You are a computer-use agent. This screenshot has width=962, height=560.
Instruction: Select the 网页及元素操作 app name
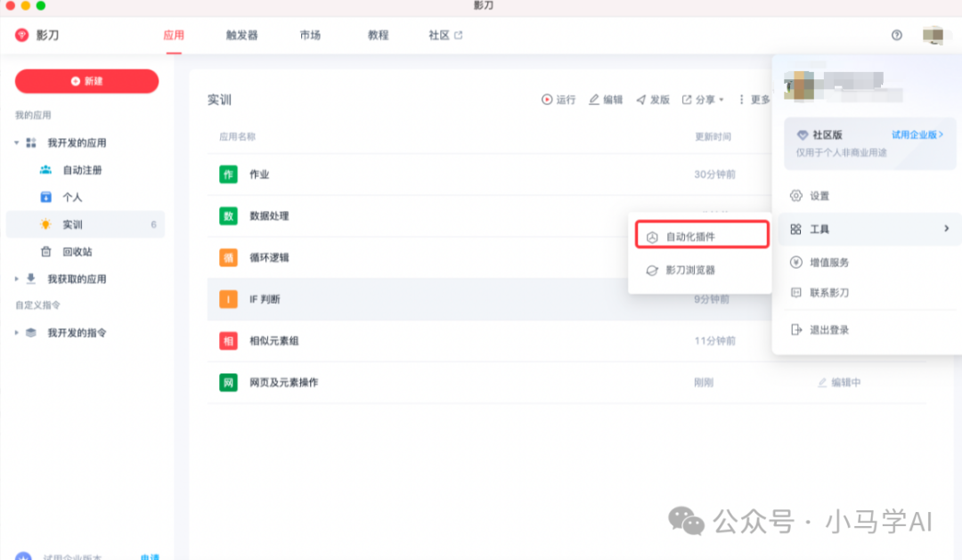coord(283,383)
